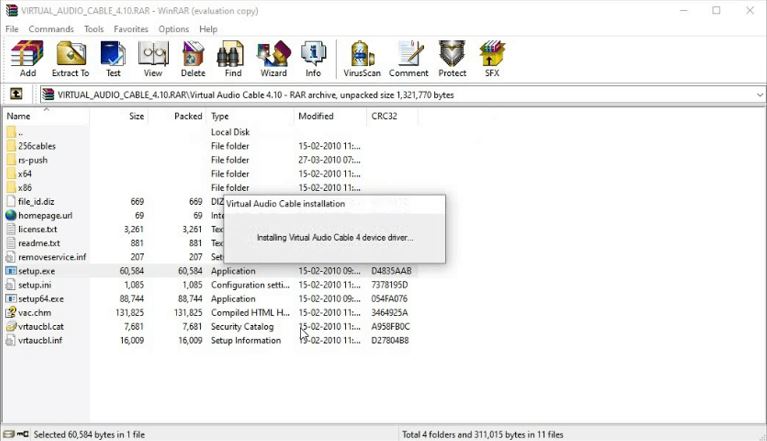
Task: Click the SFX toolbar icon
Action: [x=492, y=59]
